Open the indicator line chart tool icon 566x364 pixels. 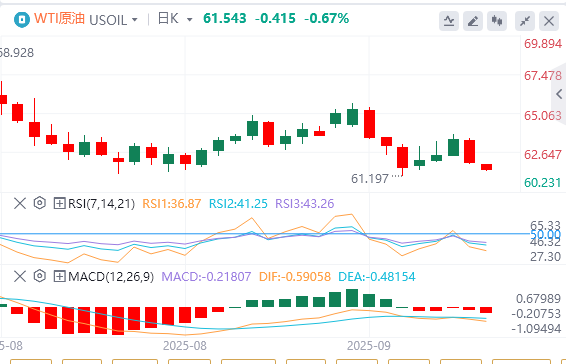click(x=449, y=21)
